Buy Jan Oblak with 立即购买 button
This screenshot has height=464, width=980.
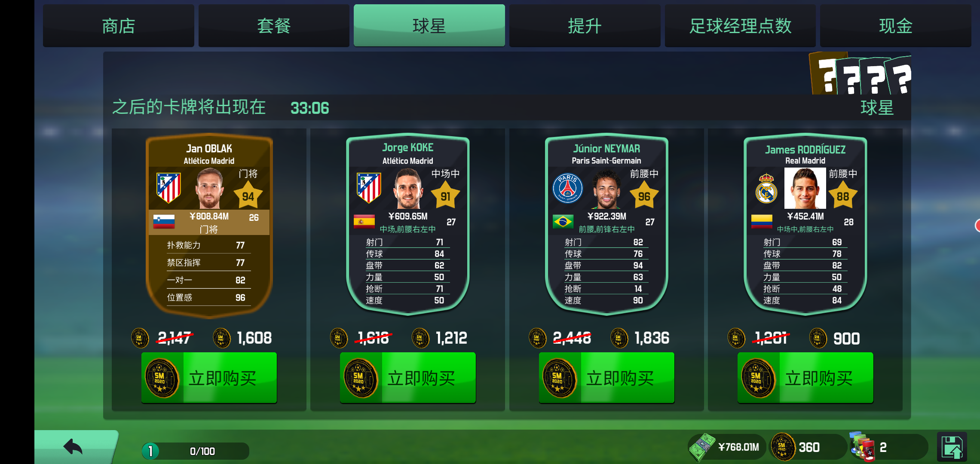click(x=209, y=378)
